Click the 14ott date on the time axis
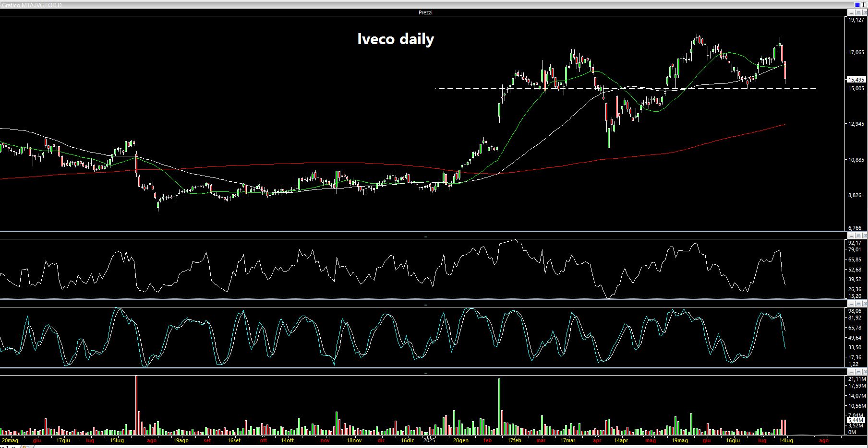This screenshot has width=868, height=448. click(287, 440)
